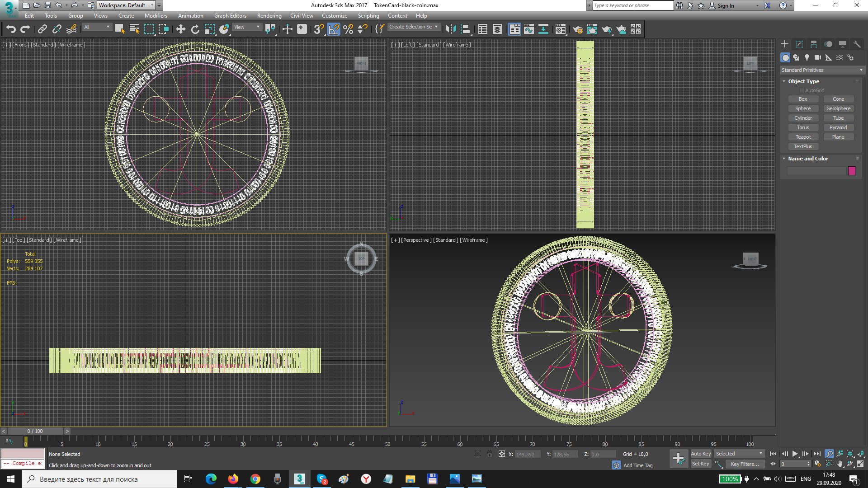Open the Hierarchy panel tab
This screenshot has height=488, width=868.
pos(814,44)
